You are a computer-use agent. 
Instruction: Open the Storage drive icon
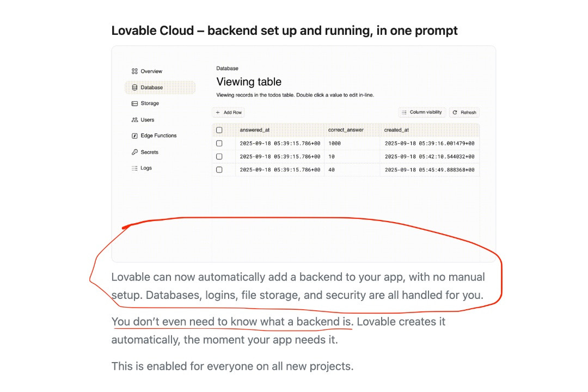click(x=134, y=103)
